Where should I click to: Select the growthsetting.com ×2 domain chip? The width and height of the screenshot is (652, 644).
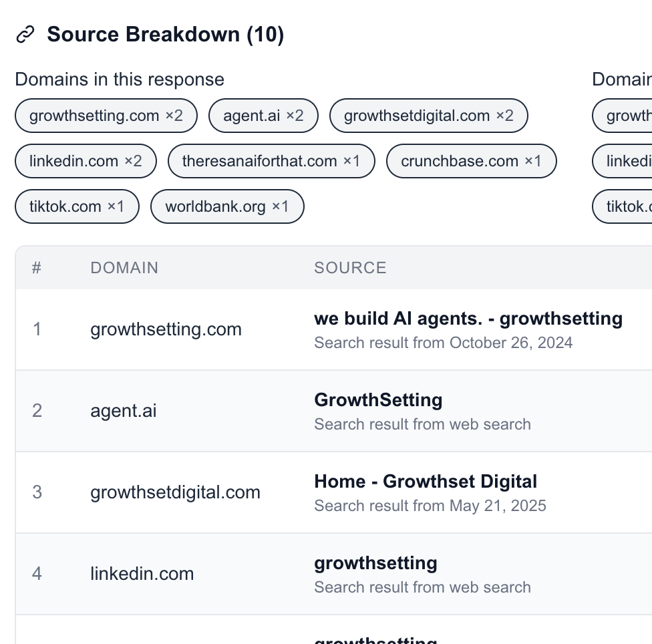coord(106,116)
